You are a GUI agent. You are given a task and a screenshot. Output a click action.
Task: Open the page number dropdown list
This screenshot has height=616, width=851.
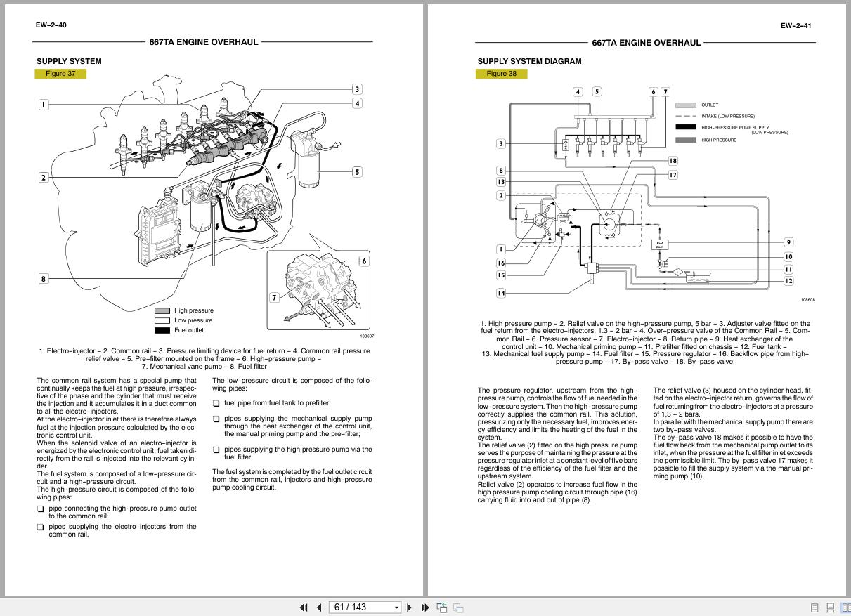click(x=397, y=607)
